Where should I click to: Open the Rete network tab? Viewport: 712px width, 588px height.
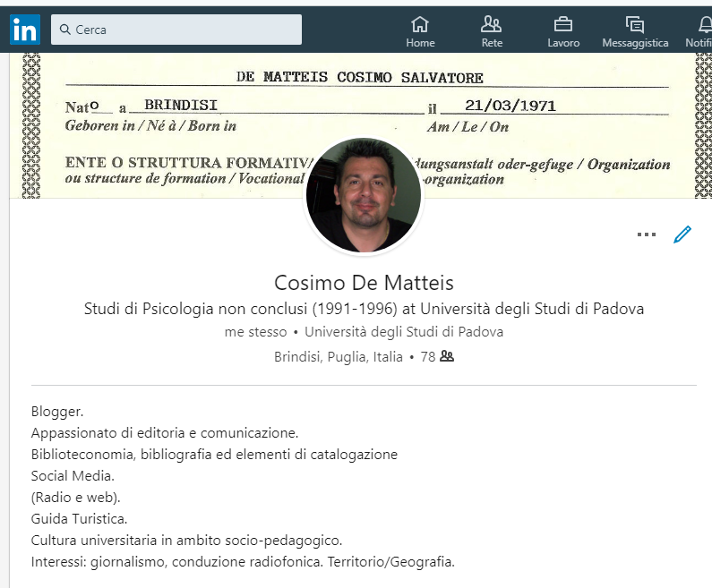pyautogui.click(x=492, y=31)
